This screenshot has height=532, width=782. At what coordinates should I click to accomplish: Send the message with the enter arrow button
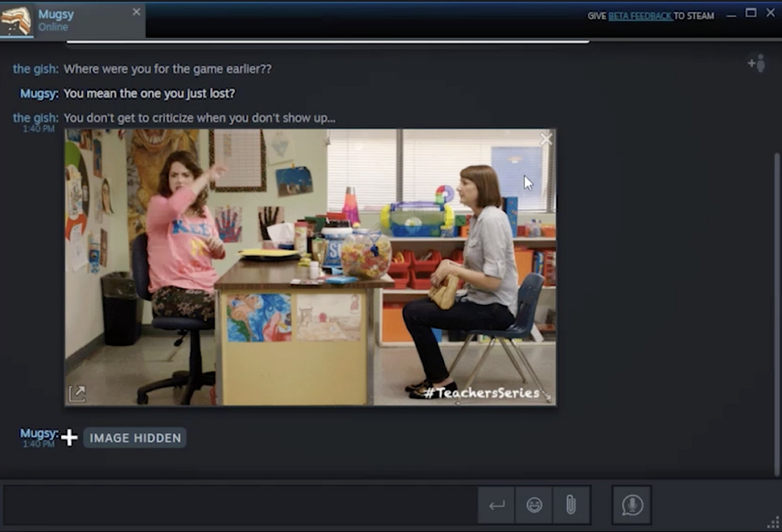pyautogui.click(x=497, y=505)
